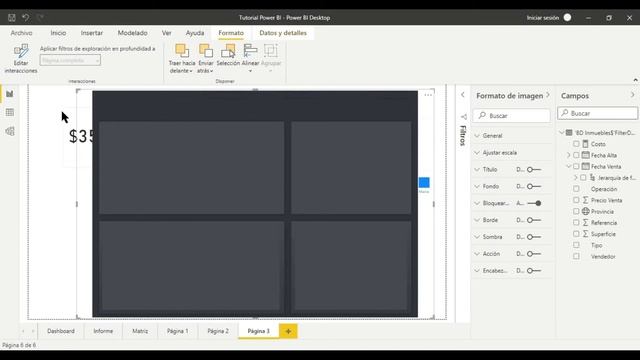Open the Inicio ribbon tab
Image resolution: width=640 pixels, height=360 pixels.
coord(58,33)
